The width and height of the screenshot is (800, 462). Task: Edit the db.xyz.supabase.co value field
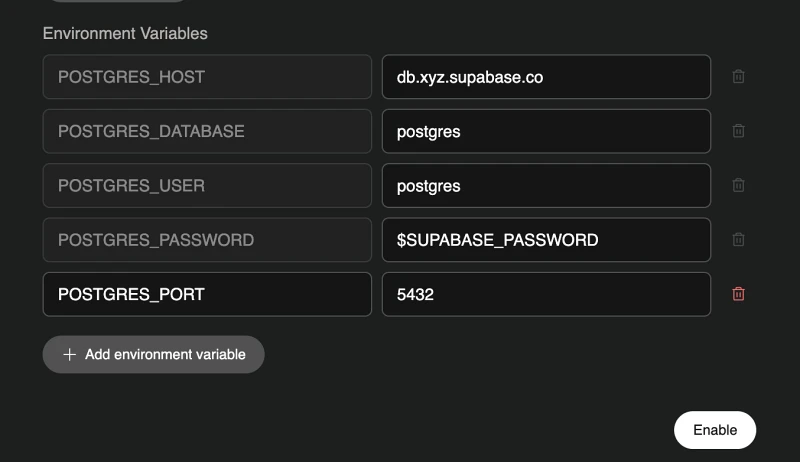[x=546, y=76]
